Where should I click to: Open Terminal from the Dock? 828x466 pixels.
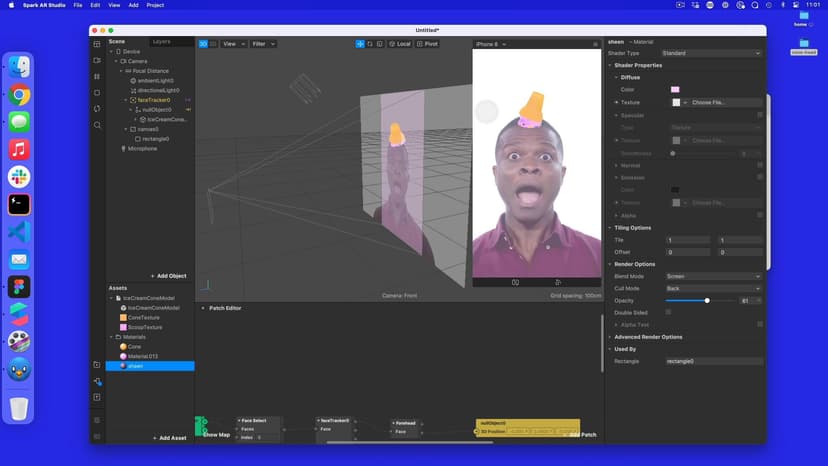(x=19, y=204)
